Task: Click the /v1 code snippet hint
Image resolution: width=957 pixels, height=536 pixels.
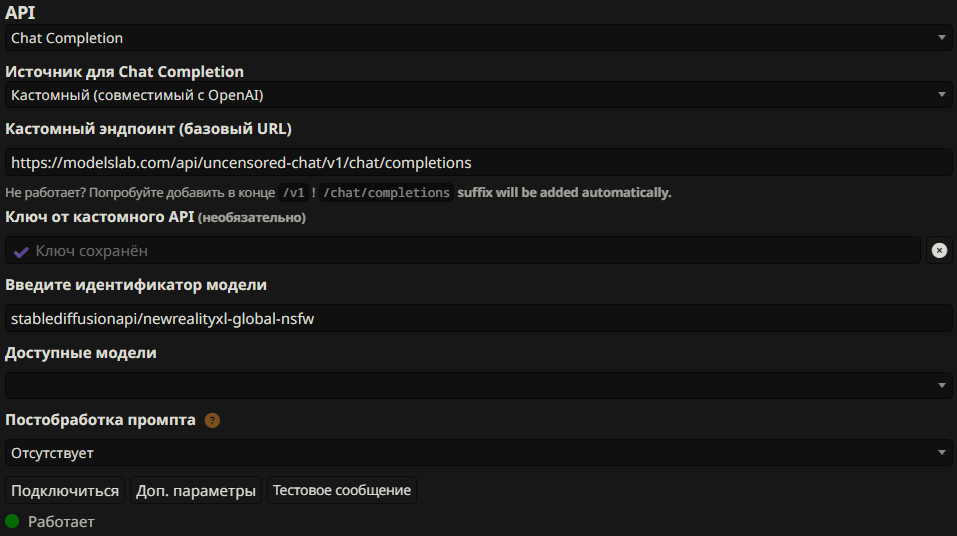Action: coord(293,193)
